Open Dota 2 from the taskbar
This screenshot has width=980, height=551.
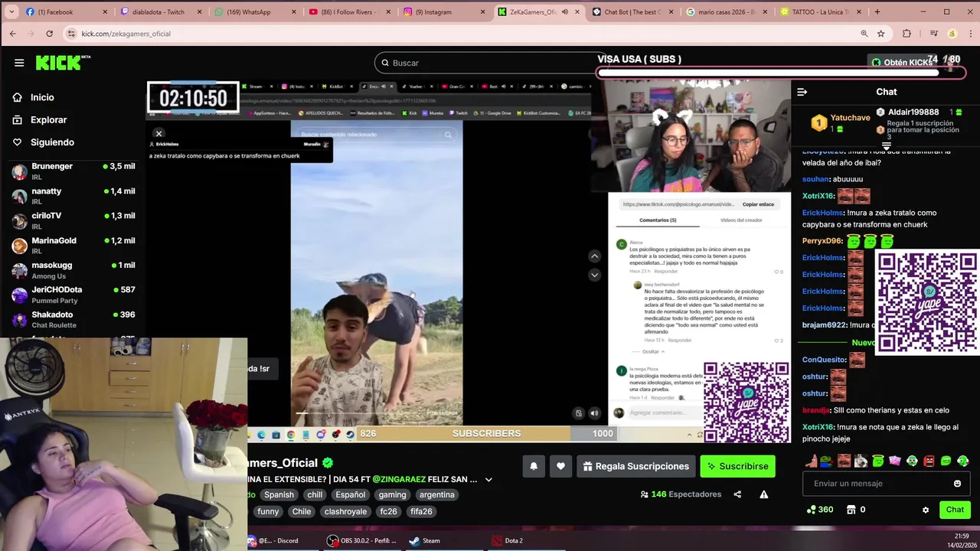coord(507,540)
